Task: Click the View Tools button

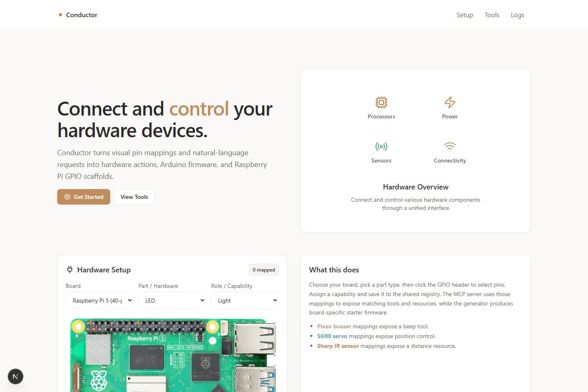Action: pyautogui.click(x=134, y=197)
